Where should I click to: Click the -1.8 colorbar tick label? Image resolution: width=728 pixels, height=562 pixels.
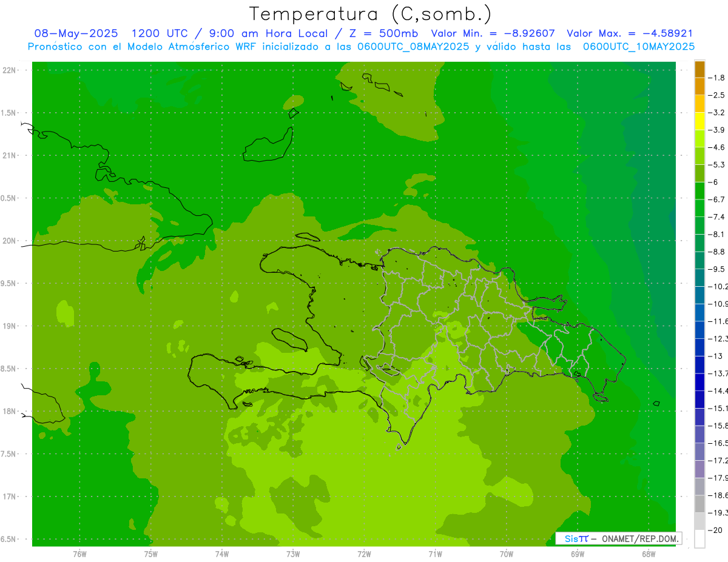(716, 78)
